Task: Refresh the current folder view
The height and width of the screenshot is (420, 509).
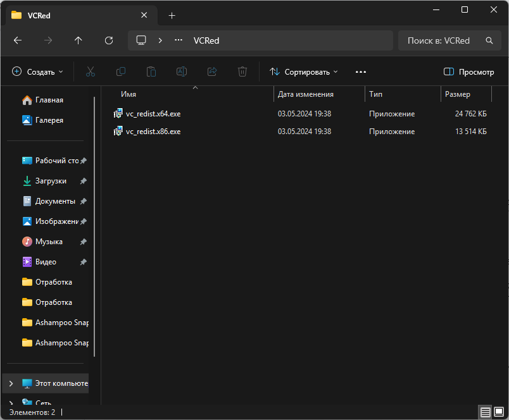Action: [x=109, y=40]
